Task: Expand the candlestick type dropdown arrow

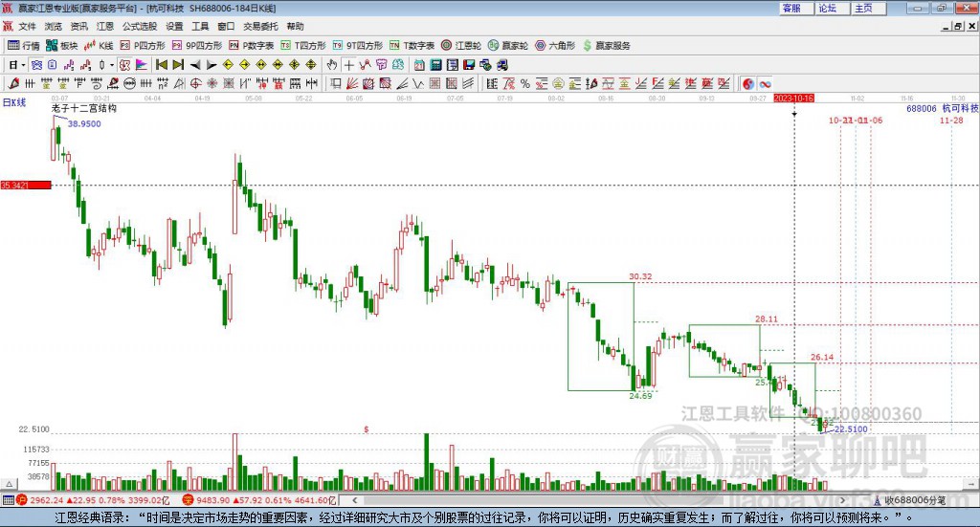Action: click(112, 65)
